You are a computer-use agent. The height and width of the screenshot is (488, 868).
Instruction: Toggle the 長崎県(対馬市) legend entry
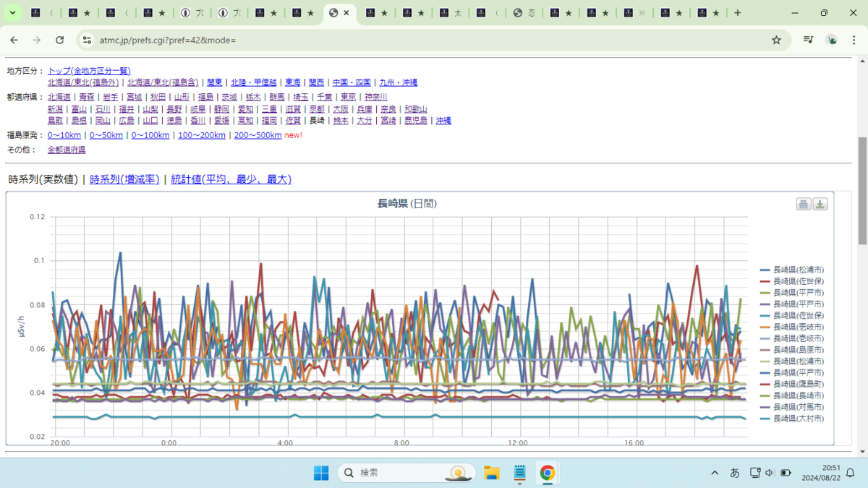click(791, 407)
